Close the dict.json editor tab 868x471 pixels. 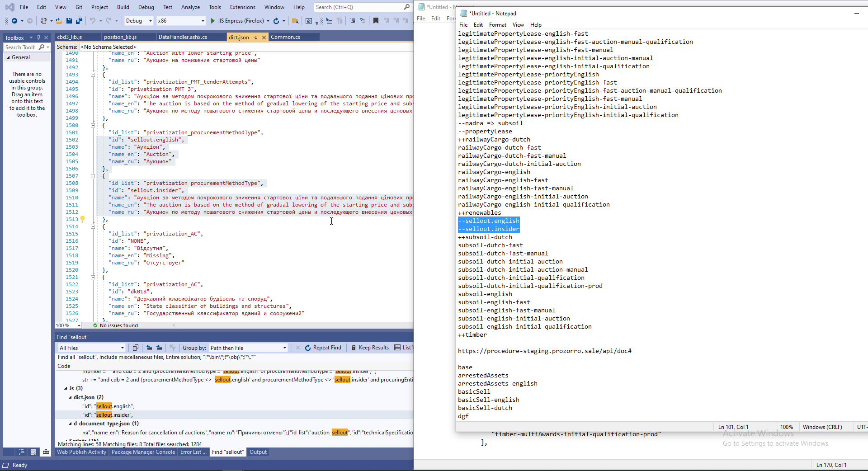click(264, 38)
